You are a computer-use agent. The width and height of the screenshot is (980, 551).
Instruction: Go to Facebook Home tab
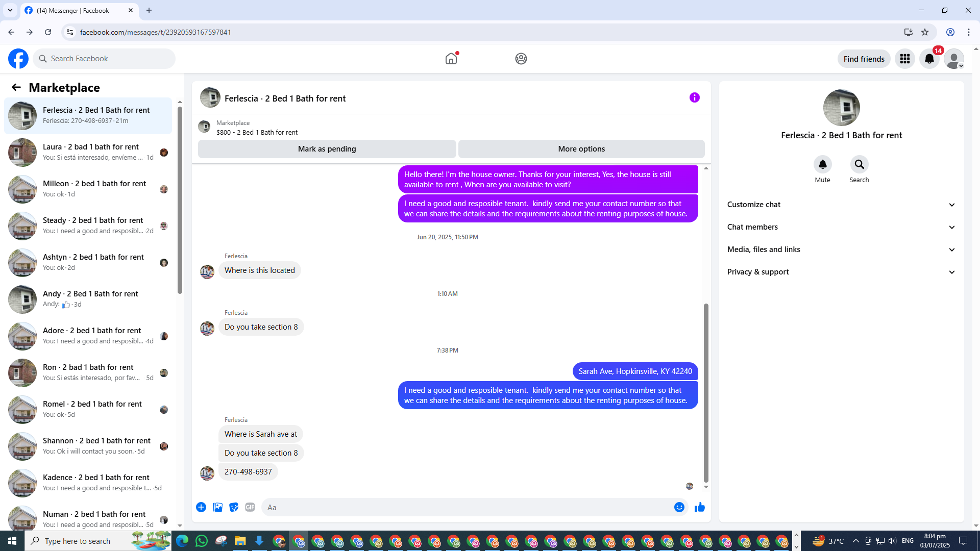point(451,59)
